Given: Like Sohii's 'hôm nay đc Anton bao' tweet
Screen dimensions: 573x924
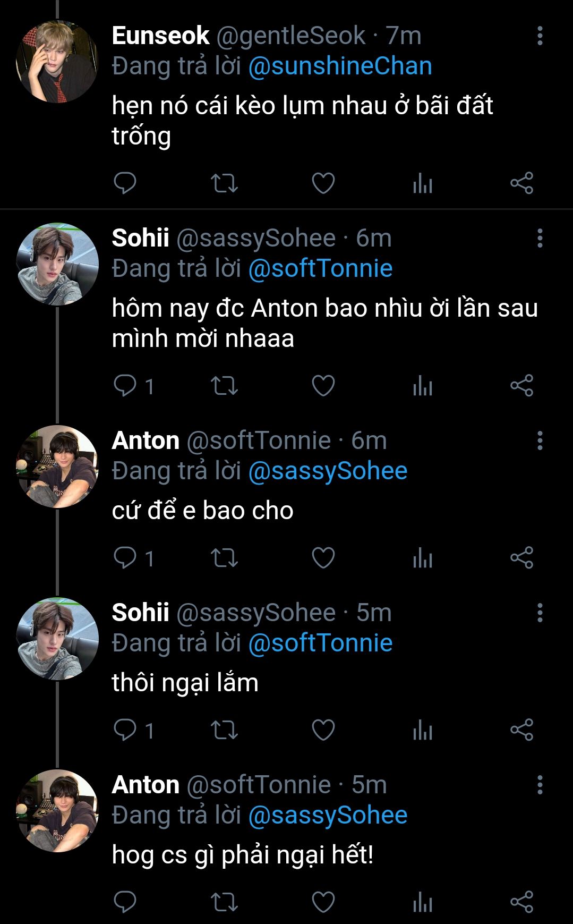Looking at the screenshot, I should tap(323, 386).
